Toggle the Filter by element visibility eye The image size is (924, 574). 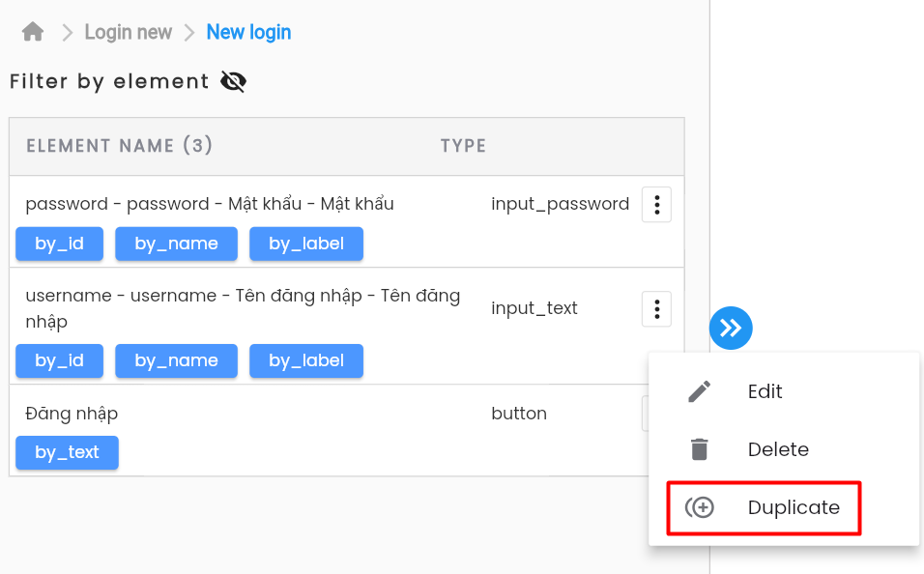[x=233, y=81]
